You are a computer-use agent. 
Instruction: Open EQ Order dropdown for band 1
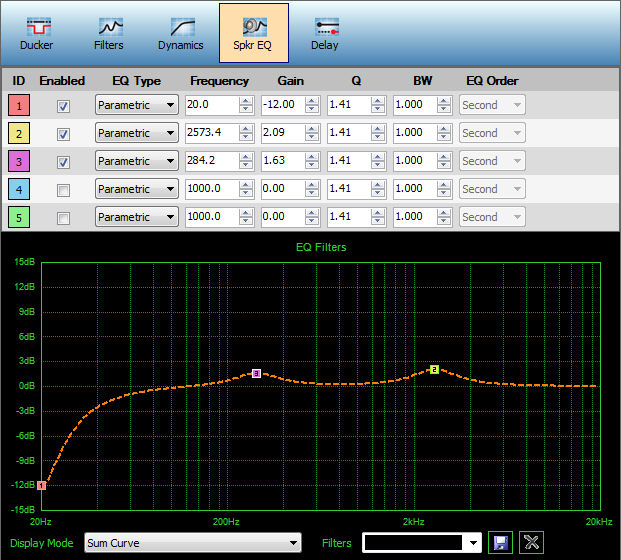coord(492,105)
